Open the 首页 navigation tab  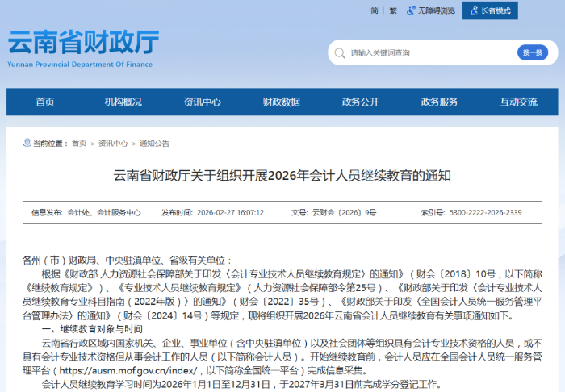(45, 102)
